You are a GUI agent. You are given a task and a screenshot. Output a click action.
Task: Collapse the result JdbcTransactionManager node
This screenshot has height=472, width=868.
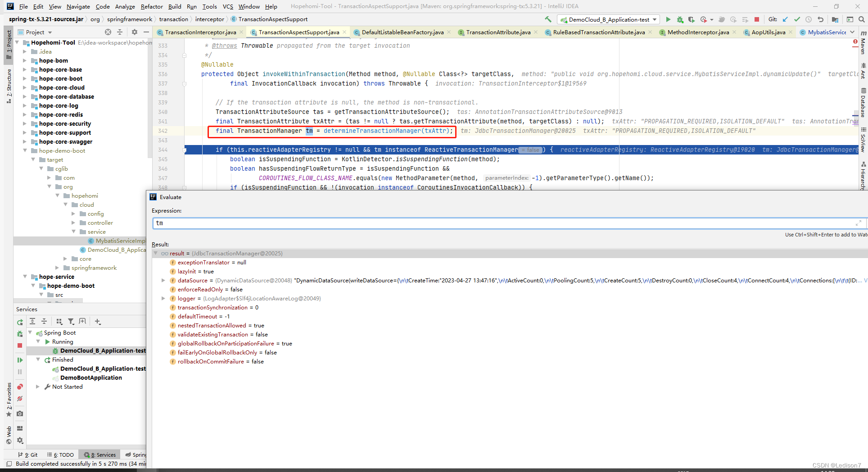[x=156, y=253]
